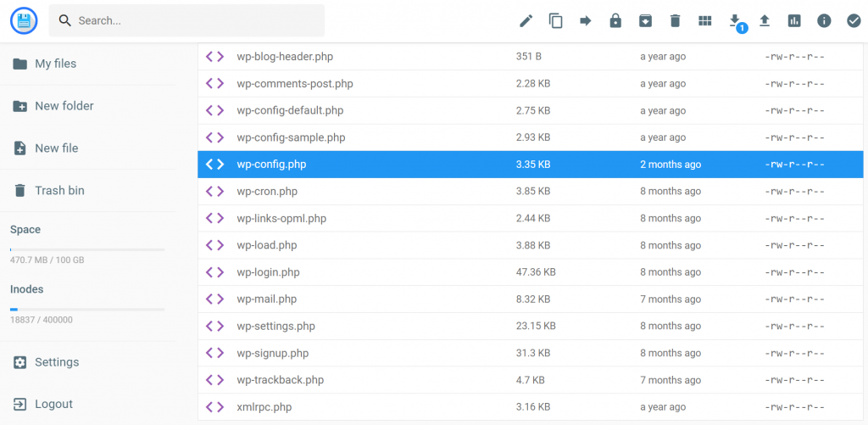Viewport: 868px width, 425px height.
Task: Select the xmlrpc.php file
Action: tap(531, 406)
